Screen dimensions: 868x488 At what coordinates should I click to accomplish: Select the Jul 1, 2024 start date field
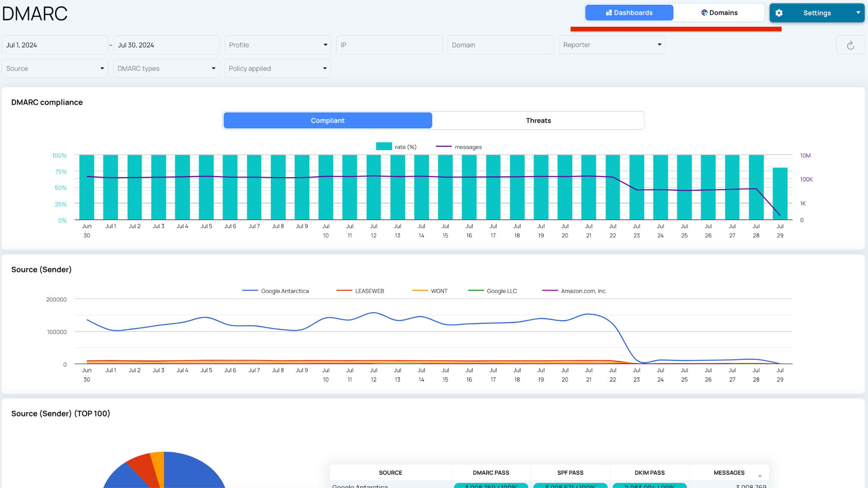(x=55, y=45)
